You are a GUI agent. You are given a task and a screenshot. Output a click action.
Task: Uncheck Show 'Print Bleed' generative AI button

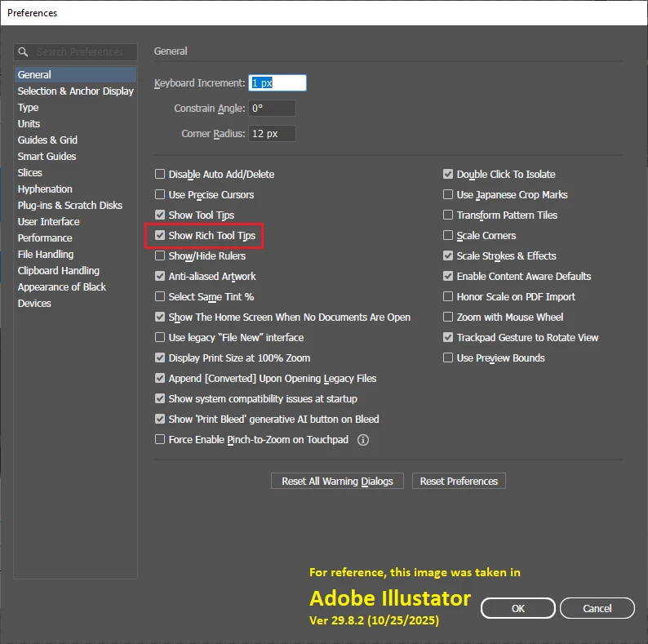(x=160, y=420)
